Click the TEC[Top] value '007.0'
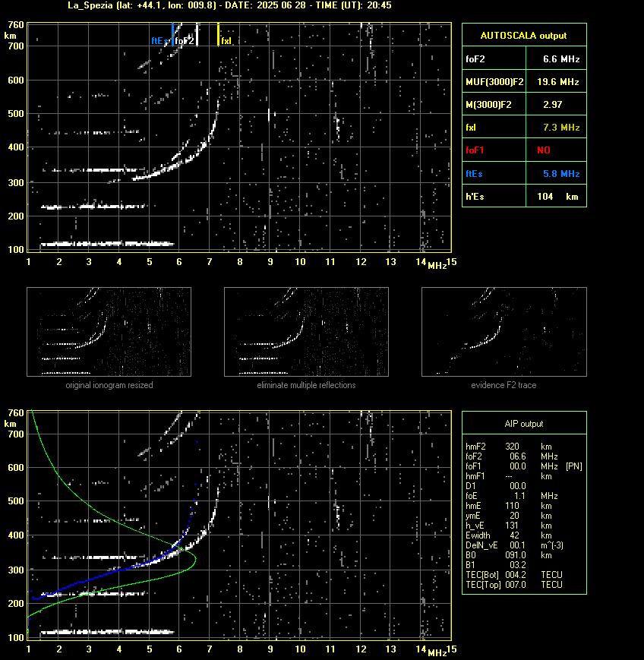The height and width of the screenshot is (660, 644). coord(515,585)
